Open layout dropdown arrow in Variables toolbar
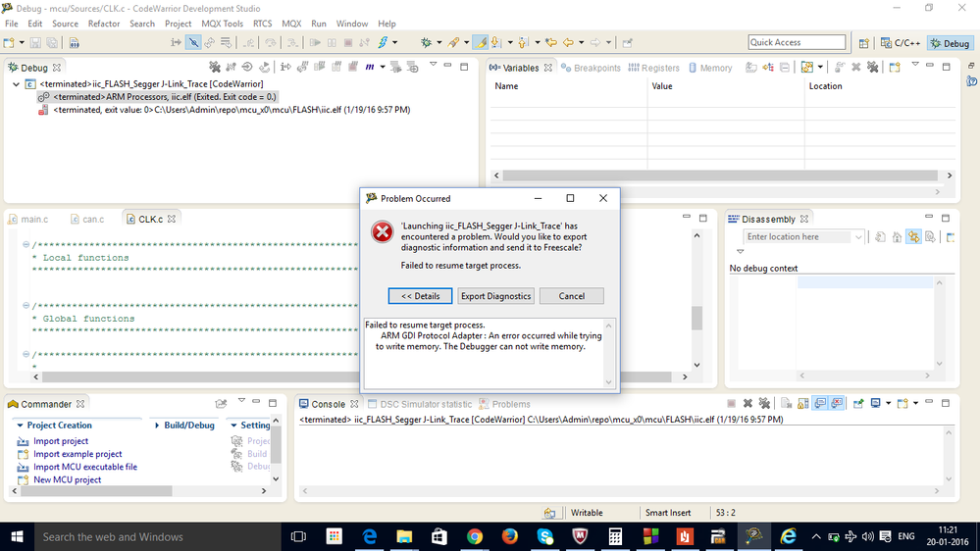The width and height of the screenshot is (980, 551). (820, 67)
